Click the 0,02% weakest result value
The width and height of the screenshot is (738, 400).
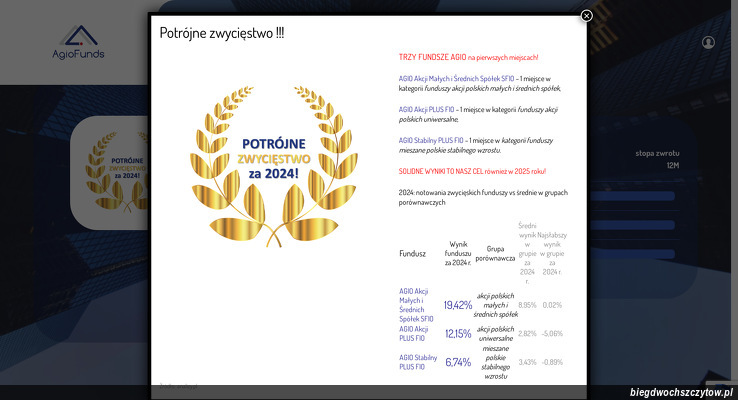pyautogui.click(x=552, y=305)
